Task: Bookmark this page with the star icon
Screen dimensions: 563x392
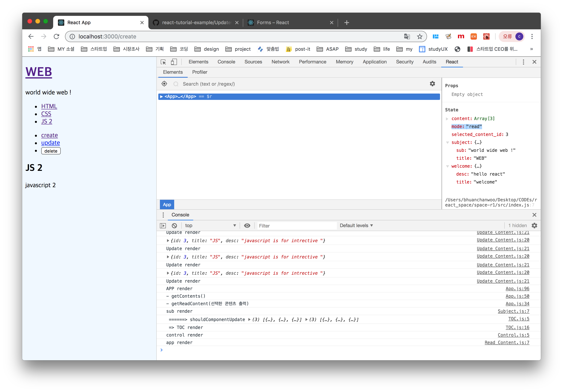Action: (x=420, y=36)
